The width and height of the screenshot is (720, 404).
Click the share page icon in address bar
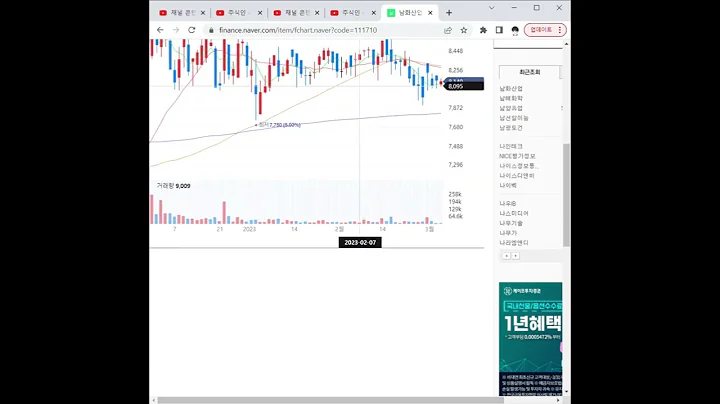(448, 30)
